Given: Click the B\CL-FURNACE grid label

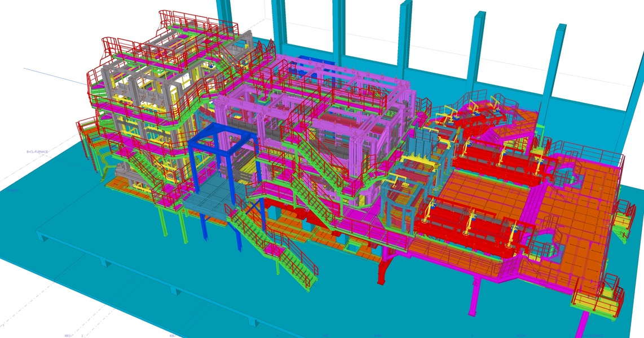Looking at the screenshot, I should 37,152.
